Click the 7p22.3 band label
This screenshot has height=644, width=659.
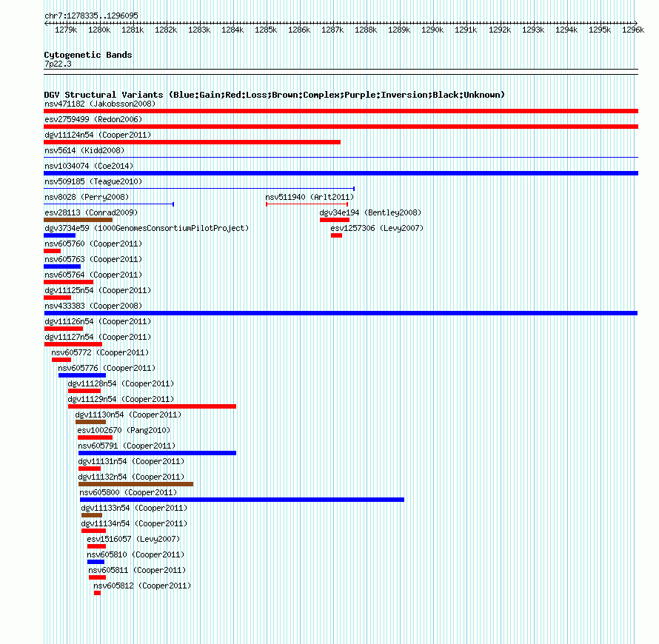click(x=58, y=64)
